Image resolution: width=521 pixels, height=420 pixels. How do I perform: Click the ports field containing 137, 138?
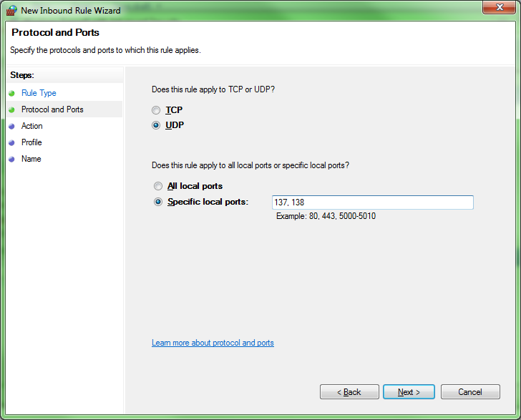click(372, 202)
